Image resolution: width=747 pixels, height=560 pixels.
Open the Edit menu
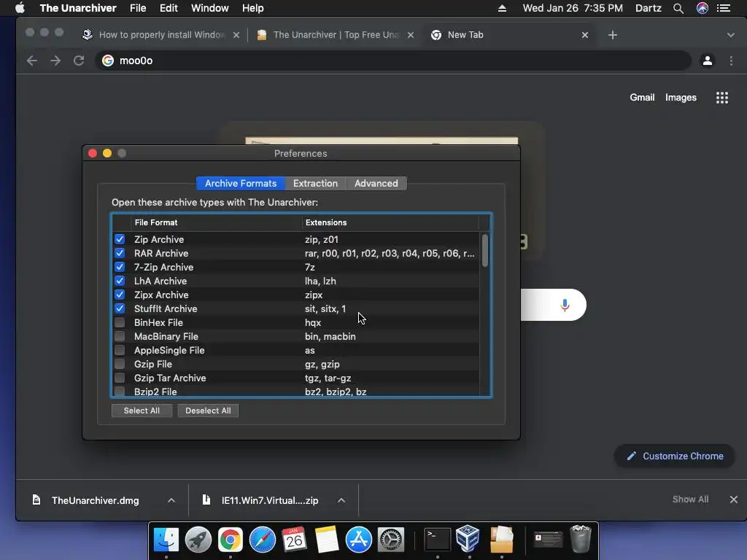(169, 8)
